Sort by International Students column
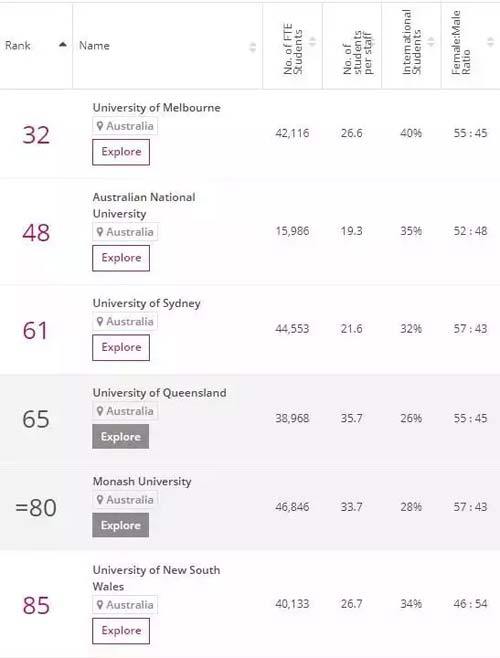This screenshot has height=658, width=500. pyautogui.click(x=431, y=42)
